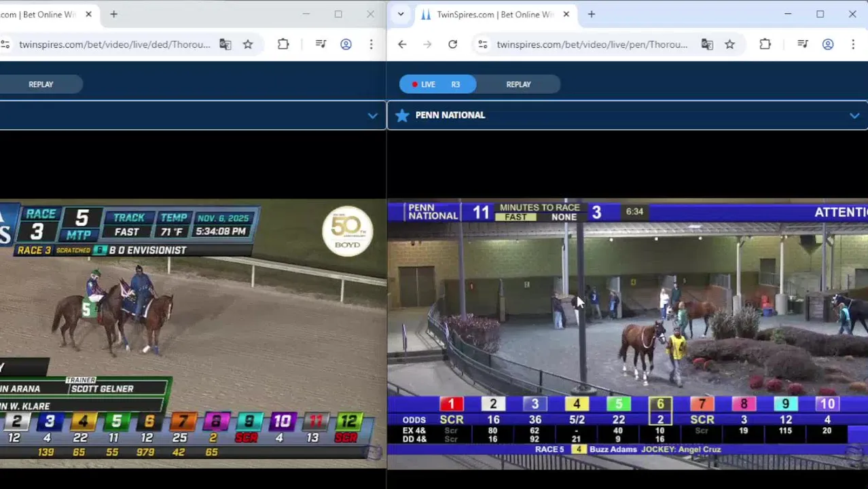Open tab search dropdown in right window

click(401, 14)
